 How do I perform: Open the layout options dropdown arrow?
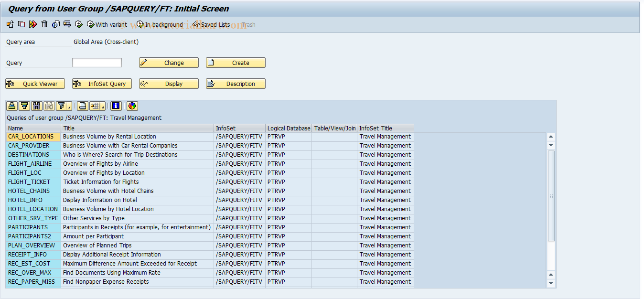103,106
